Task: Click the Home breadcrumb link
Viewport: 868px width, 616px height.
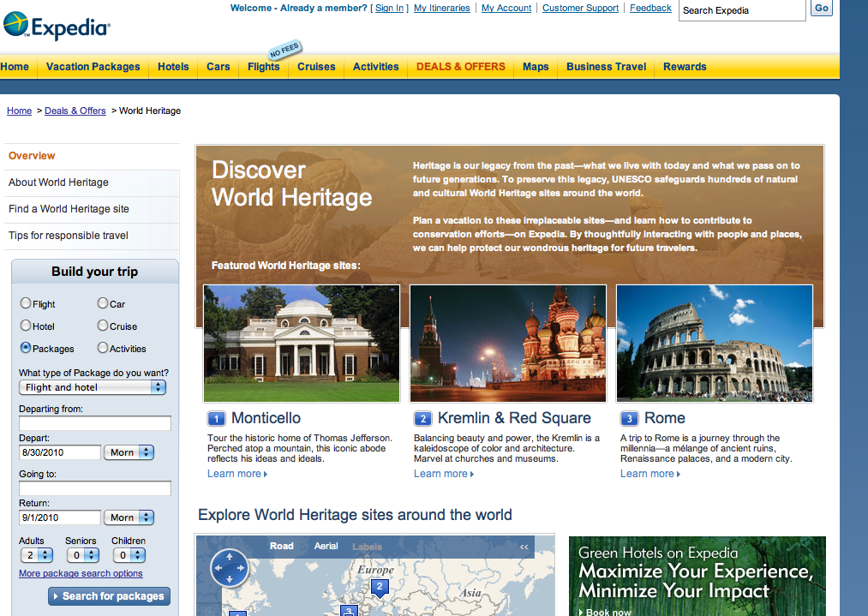Action: point(20,111)
